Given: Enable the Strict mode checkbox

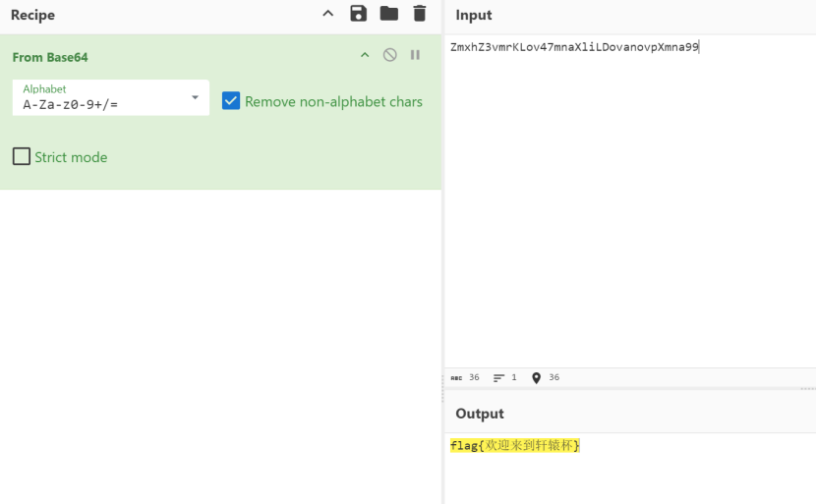Looking at the screenshot, I should tap(22, 156).
